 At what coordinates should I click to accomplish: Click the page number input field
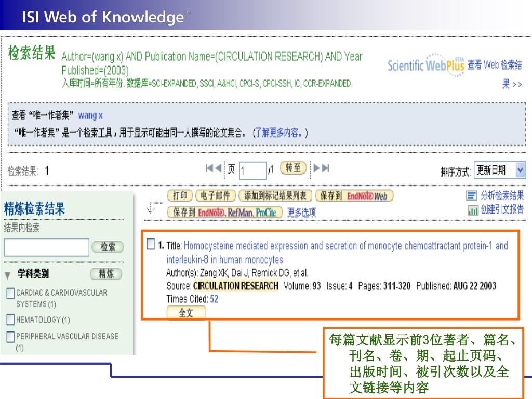(253, 170)
